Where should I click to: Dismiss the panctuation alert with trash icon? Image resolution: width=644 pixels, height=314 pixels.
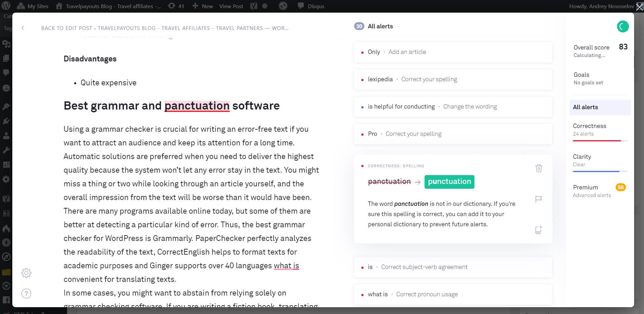(539, 168)
